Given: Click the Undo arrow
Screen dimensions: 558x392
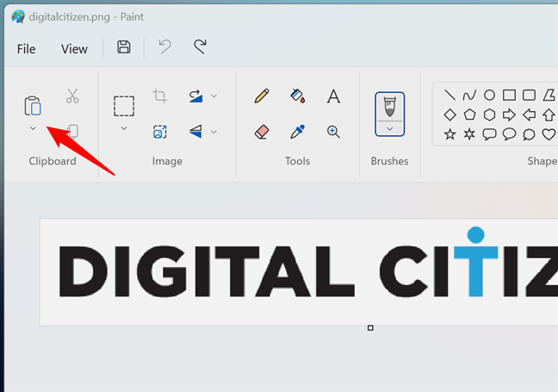Looking at the screenshot, I should click(x=164, y=47).
